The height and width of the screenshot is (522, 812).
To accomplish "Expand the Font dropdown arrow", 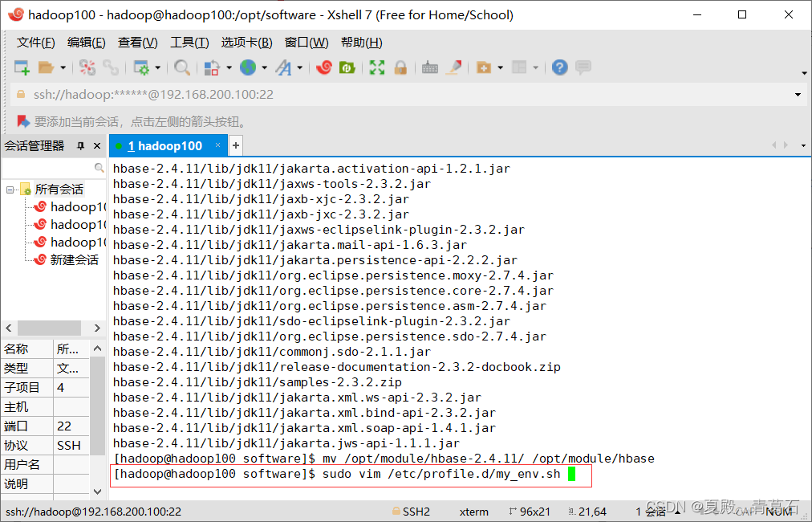I will [x=299, y=67].
